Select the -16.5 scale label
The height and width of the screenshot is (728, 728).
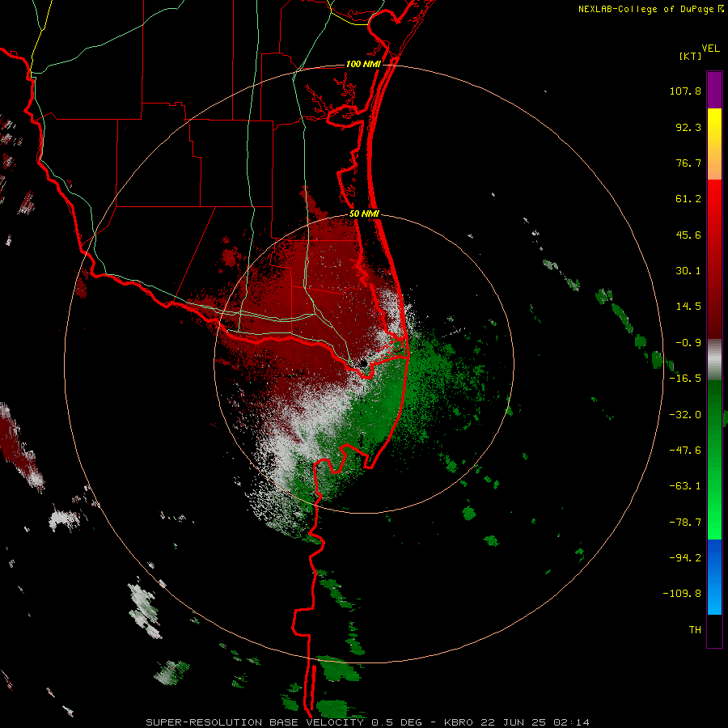tap(685, 379)
